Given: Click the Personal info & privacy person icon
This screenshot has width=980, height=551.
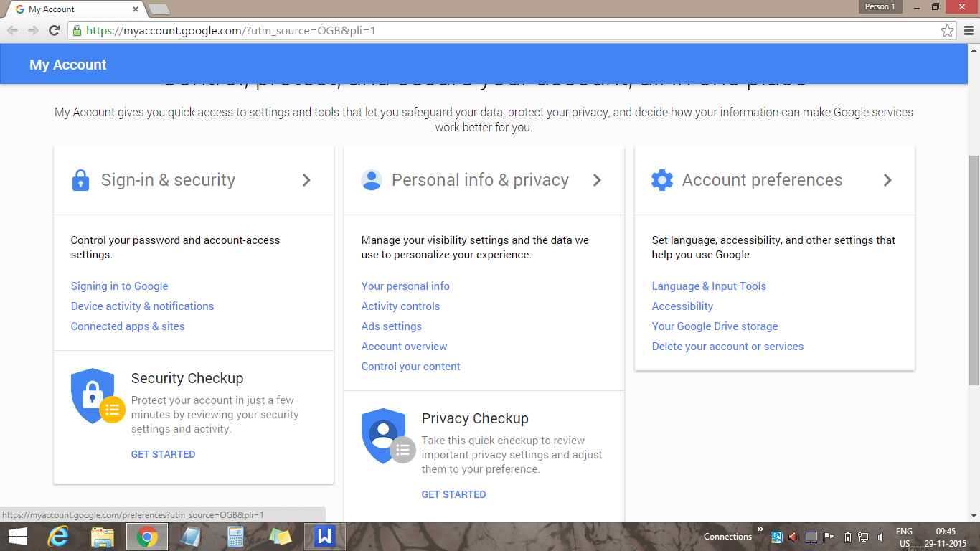Looking at the screenshot, I should (372, 180).
